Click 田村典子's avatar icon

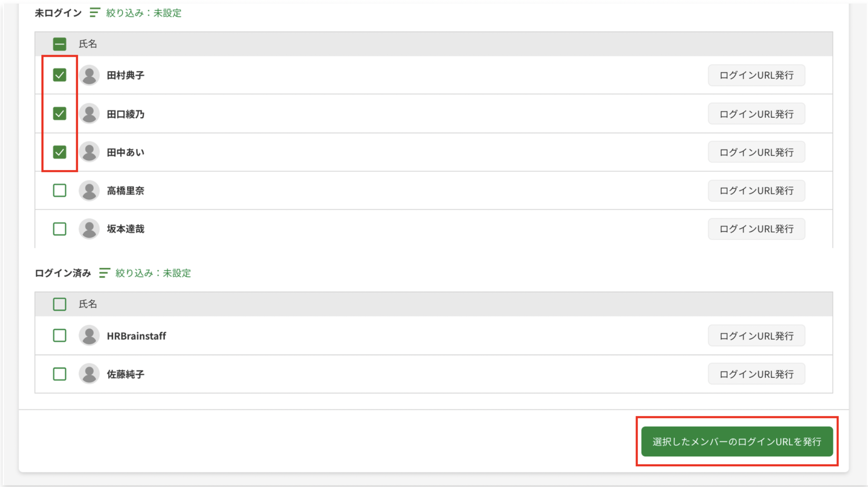(x=89, y=75)
